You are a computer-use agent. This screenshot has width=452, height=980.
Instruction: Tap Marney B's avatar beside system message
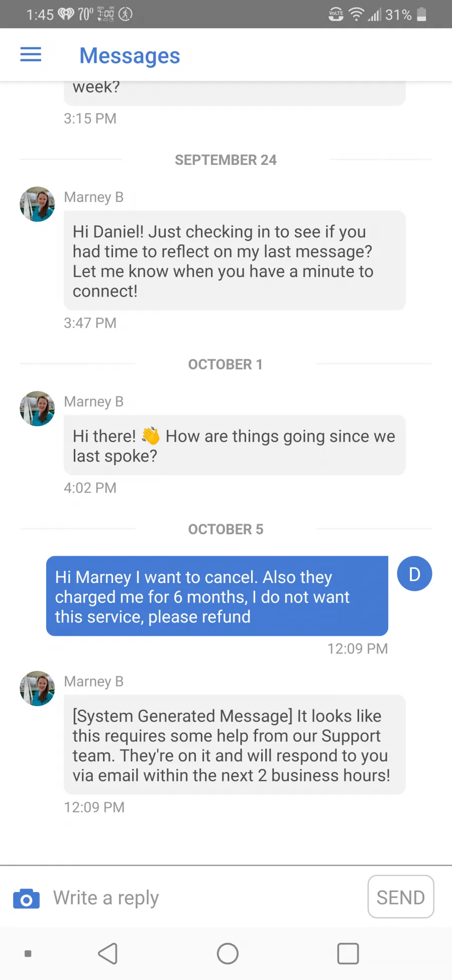37,689
